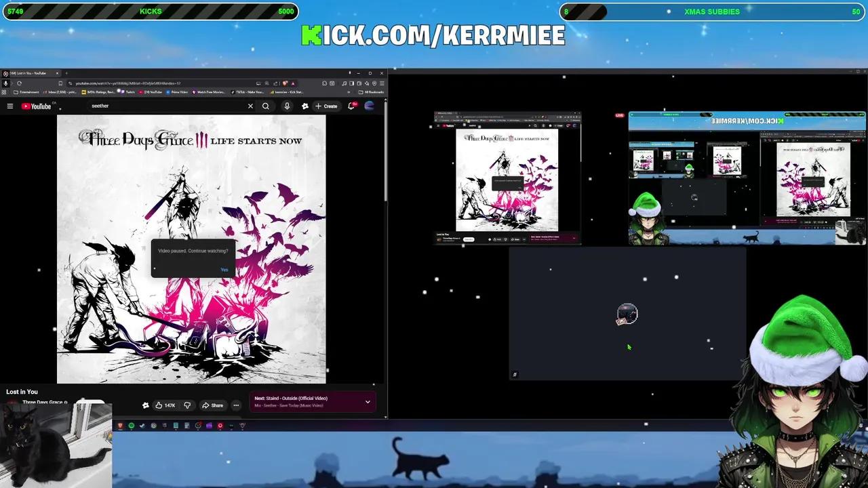Like the Lost in You video
This screenshot has height=488, width=868.
click(x=165, y=405)
